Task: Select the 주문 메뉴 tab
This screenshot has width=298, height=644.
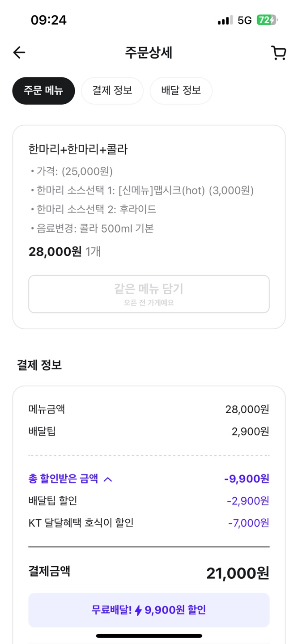Action: [43, 91]
